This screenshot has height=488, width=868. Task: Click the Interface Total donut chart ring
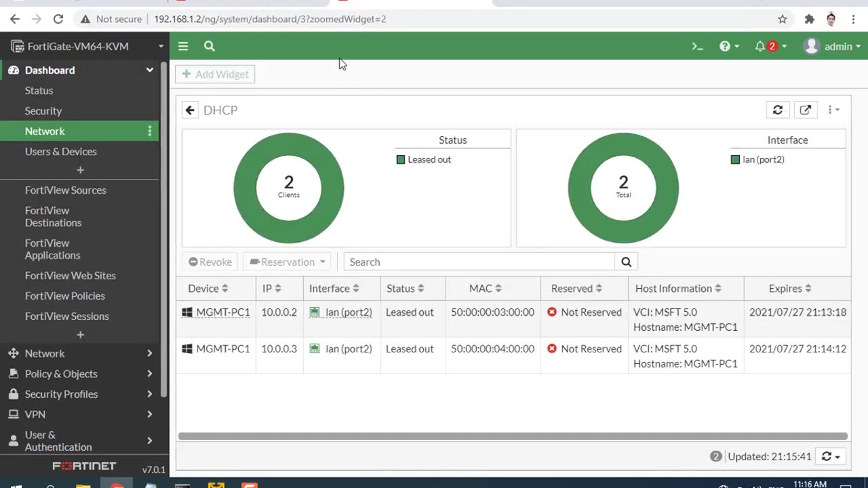(x=579, y=188)
